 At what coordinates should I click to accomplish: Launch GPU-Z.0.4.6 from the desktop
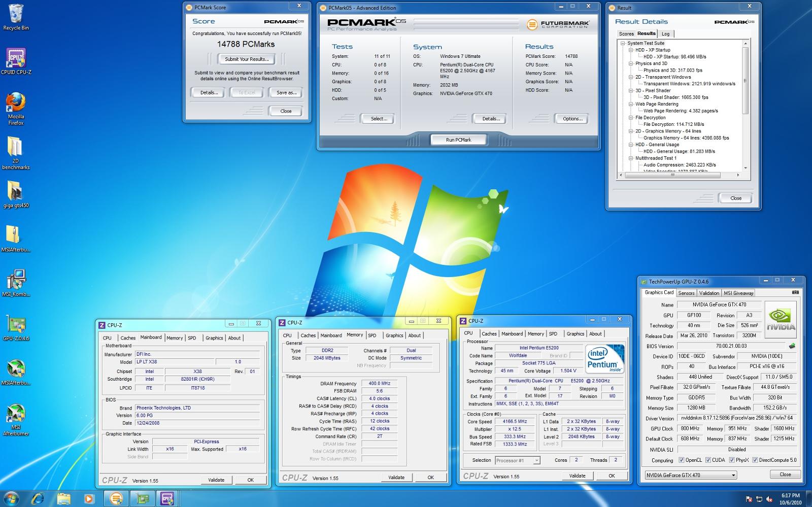16,327
